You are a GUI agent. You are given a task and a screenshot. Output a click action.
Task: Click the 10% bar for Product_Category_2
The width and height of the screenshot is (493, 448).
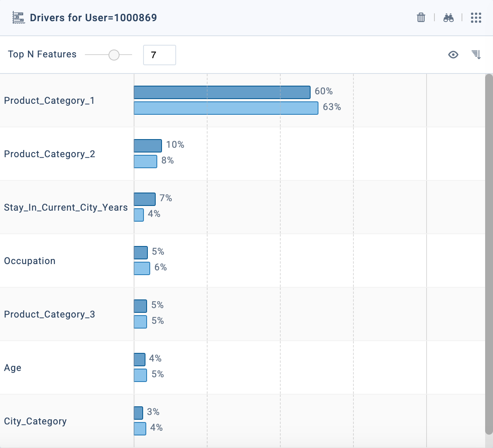148,146
